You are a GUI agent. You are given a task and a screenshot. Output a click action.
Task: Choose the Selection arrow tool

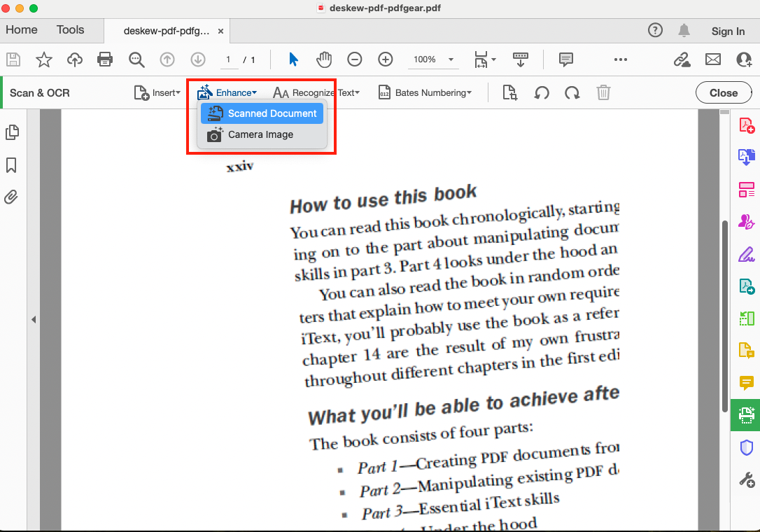293,59
